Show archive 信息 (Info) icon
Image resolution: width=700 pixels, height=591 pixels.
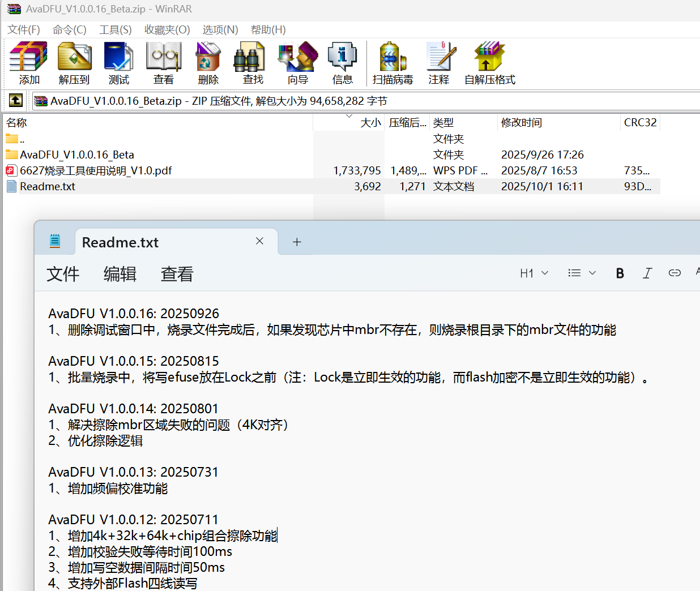tap(342, 63)
